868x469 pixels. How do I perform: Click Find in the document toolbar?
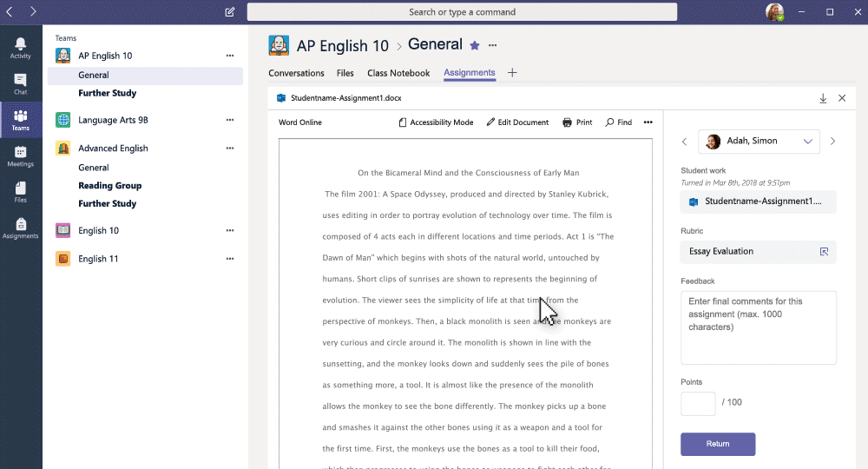click(x=618, y=122)
